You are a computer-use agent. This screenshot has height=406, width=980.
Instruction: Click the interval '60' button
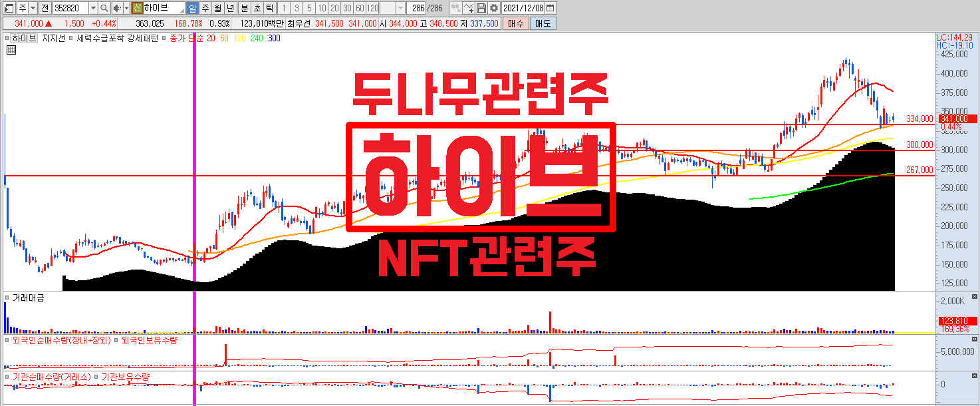click(x=360, y=8)
